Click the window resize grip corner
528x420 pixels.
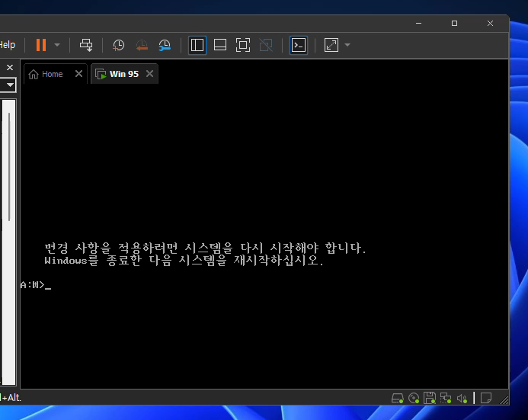pyautogui.click(x=504, y=399)
